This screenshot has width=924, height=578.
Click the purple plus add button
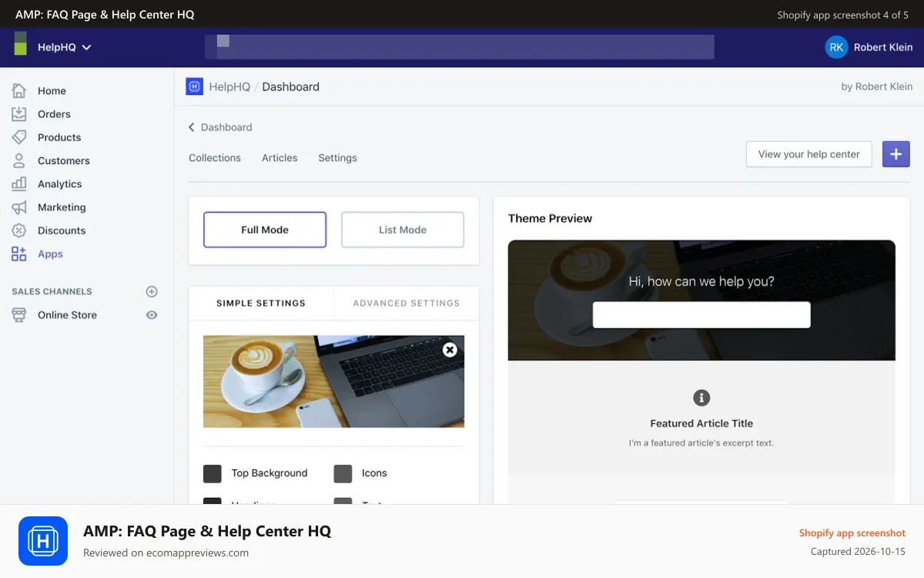pos(896,154)
